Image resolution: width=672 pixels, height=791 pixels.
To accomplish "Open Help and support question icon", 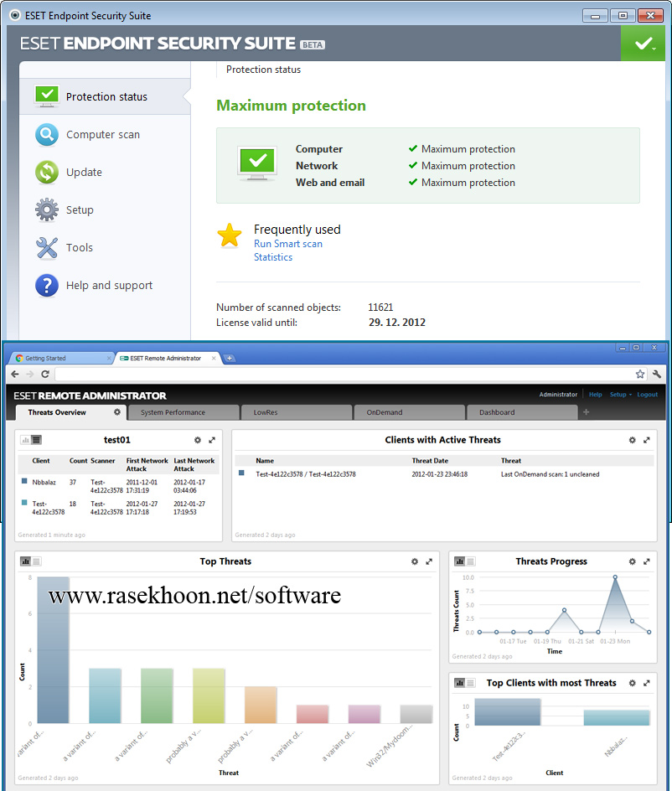I will tap(47, 286).
